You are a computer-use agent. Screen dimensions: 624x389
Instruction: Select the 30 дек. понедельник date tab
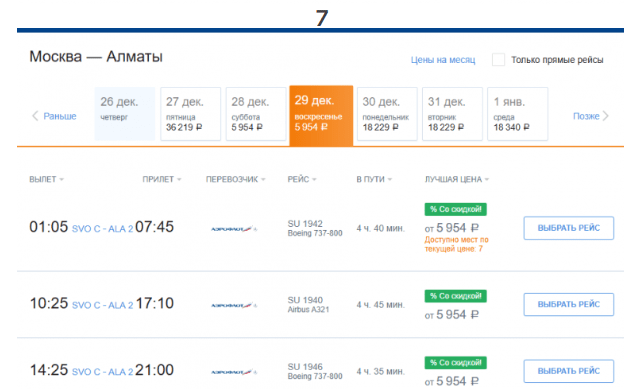pyautogui.click(x=387, y=114)
